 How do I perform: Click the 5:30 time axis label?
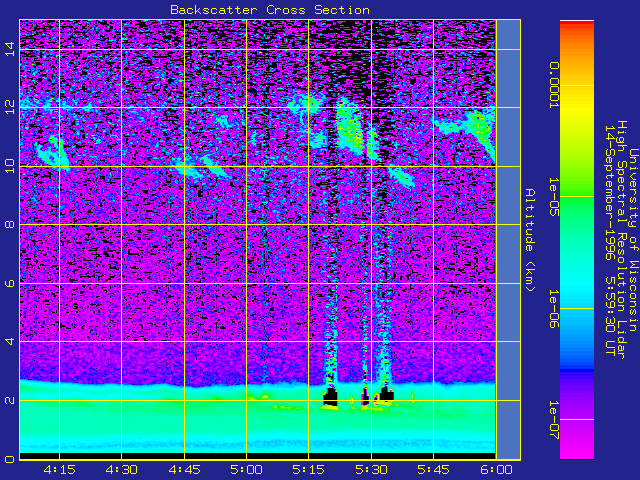tap(371, 470)
